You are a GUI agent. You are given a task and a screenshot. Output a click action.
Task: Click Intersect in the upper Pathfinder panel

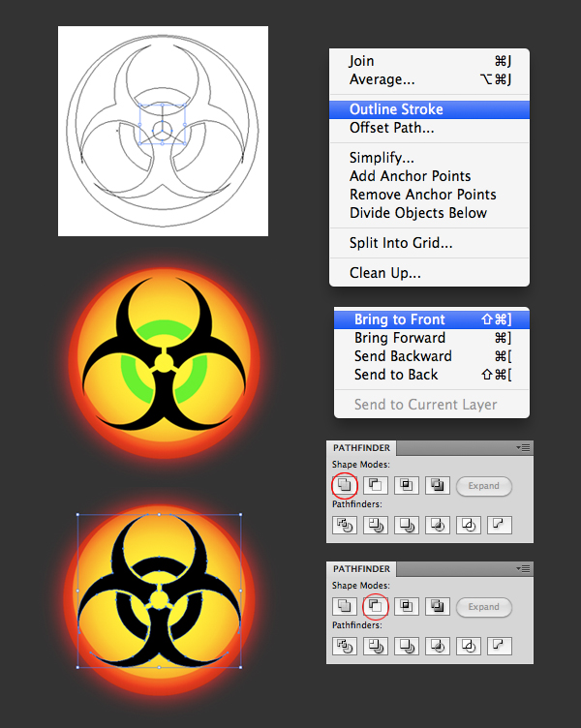(x=407, y=486)
